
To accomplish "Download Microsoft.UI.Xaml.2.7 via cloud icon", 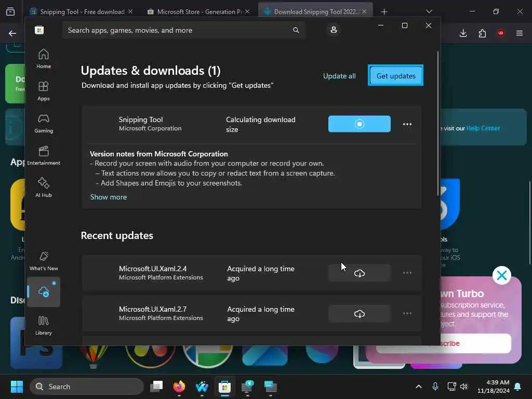I will [360, 314].
